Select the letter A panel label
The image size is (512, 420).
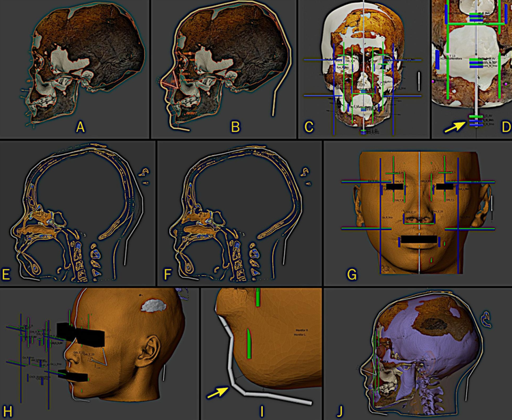[x=81, y=127]
